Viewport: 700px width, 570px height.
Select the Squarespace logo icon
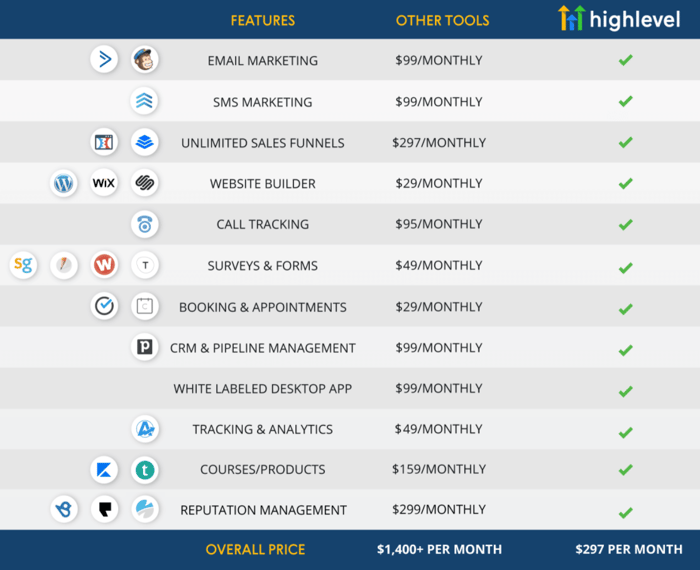click(x=145, y=183)
